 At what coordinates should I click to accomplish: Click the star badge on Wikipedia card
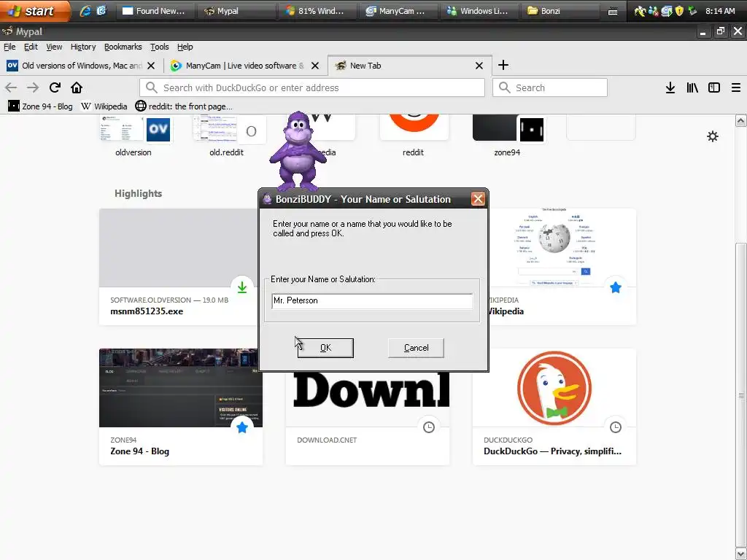[x=616, y=287]
